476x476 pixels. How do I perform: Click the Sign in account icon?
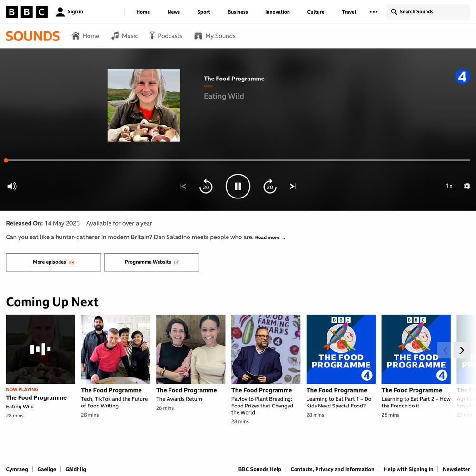tap(60, 12)
